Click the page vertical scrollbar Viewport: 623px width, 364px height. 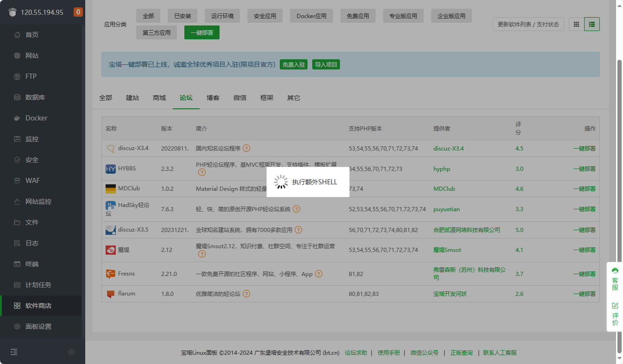[x=620, y=206]
